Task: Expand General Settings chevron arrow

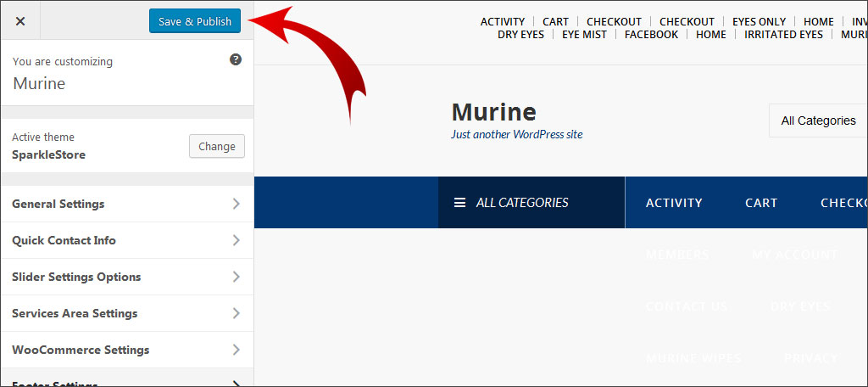Action: pyautogui.click(x=236, y=204)
